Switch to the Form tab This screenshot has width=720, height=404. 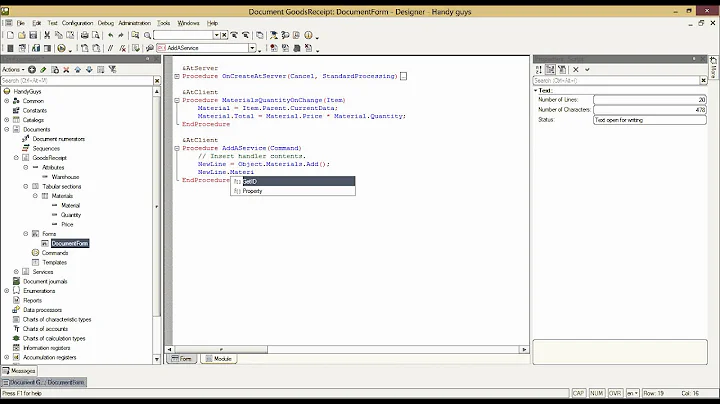[181, 359]
